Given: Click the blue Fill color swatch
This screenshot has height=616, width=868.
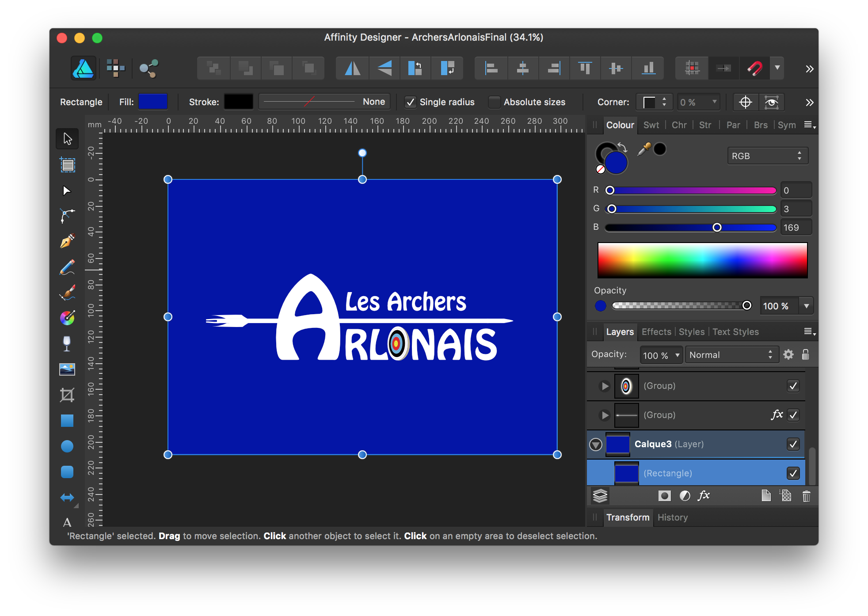Looking at the screenshot, I should 151,101.
